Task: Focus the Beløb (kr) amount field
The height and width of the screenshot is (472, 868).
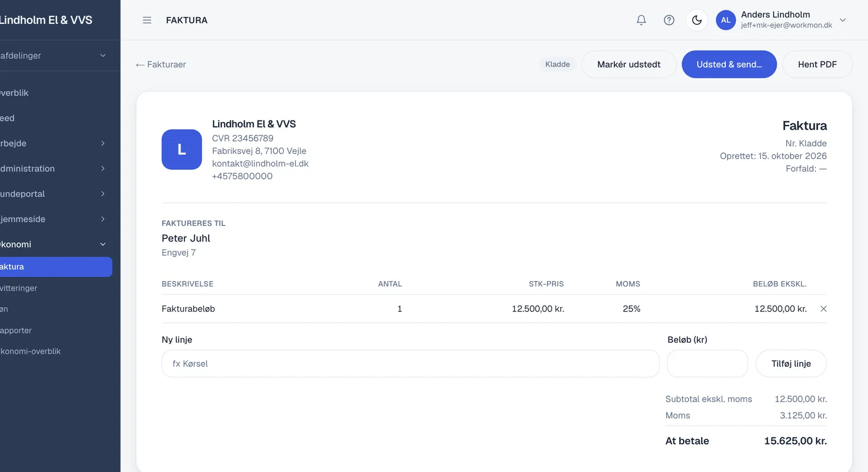Action: 707,363
